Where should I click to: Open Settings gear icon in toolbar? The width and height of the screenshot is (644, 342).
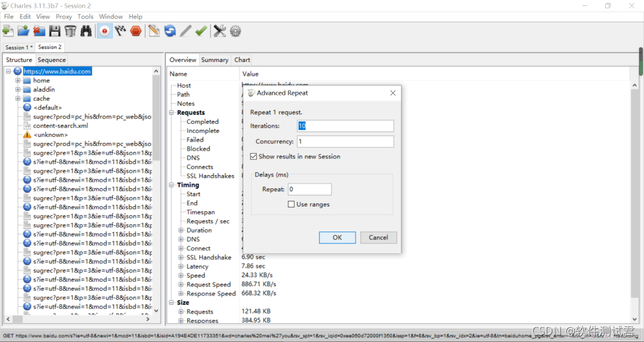236,31
